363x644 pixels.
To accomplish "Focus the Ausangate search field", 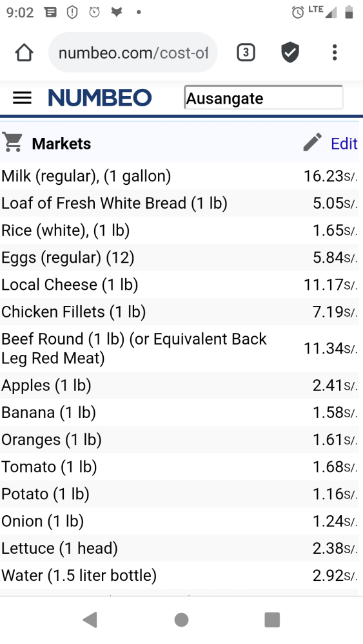I will click(263, 98).
